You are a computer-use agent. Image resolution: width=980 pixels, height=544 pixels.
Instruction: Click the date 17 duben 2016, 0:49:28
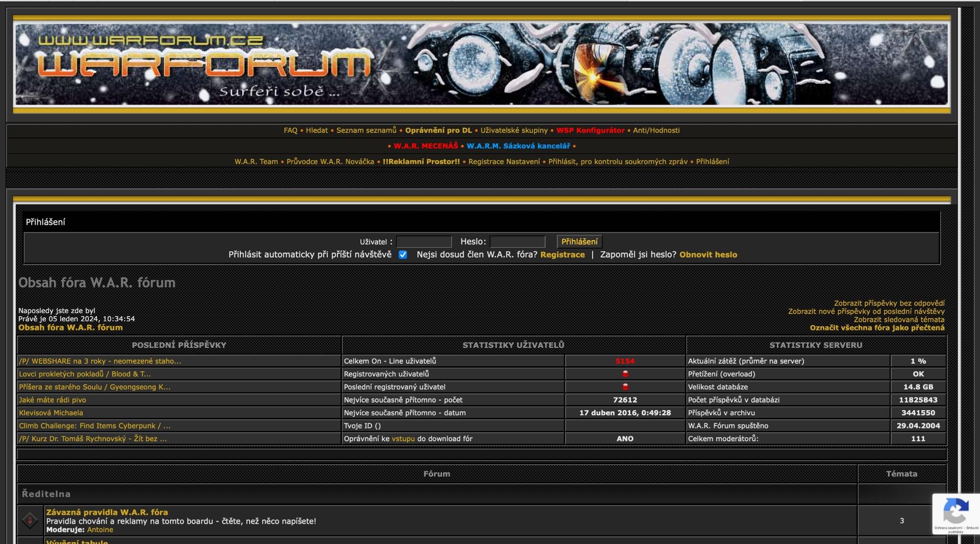click(x=625, y=413)
